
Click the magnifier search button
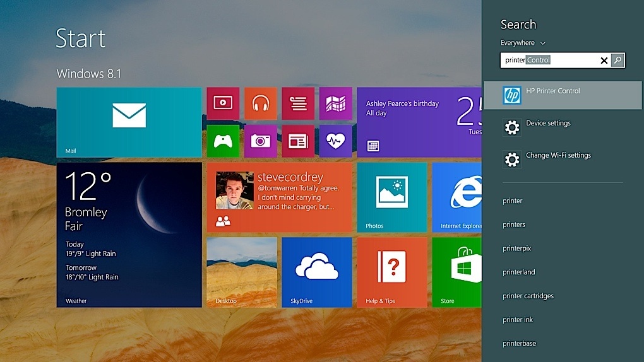click(x=617, y=61)
